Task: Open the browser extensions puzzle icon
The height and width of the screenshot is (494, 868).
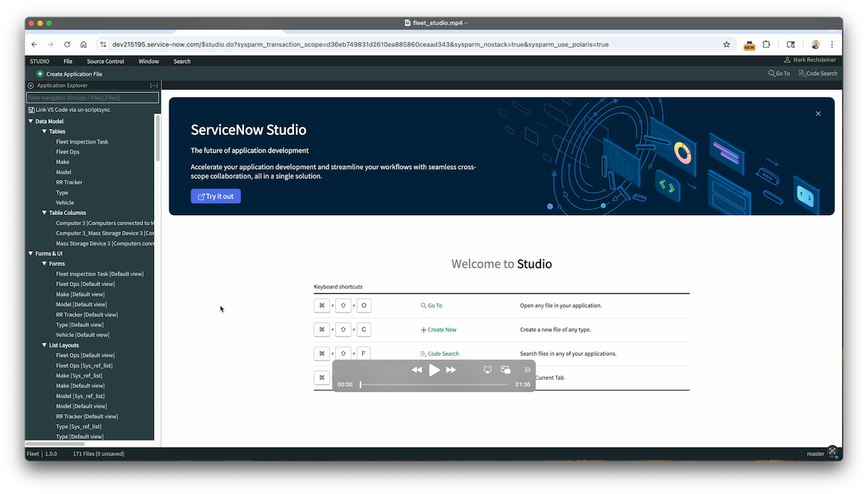Action: 766,44
